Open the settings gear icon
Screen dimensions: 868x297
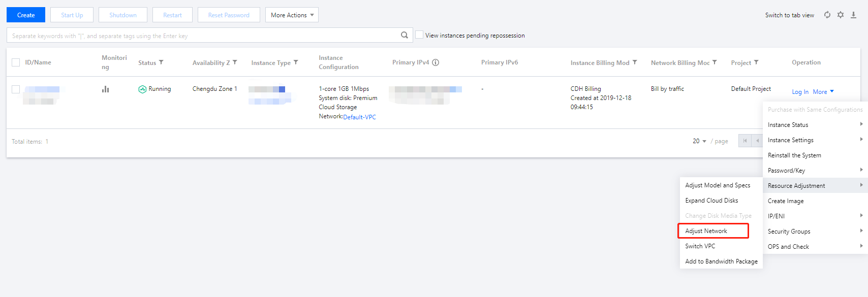click(841, 15)
